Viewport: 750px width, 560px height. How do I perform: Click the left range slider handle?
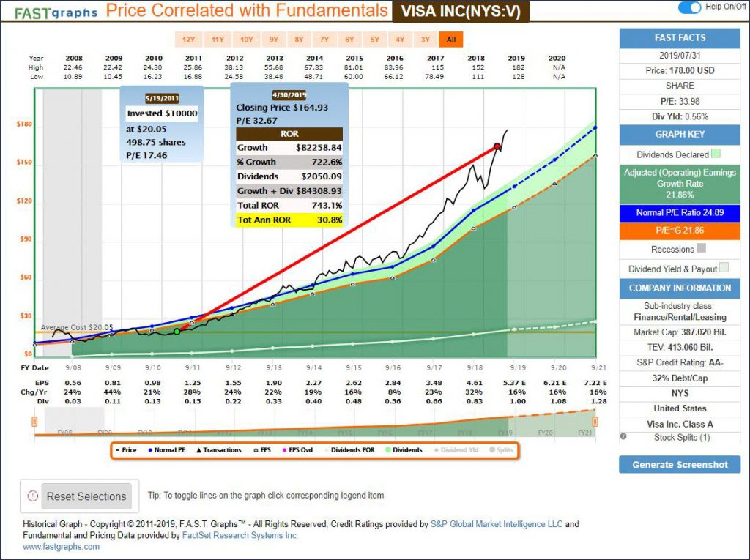pos(34,422)
